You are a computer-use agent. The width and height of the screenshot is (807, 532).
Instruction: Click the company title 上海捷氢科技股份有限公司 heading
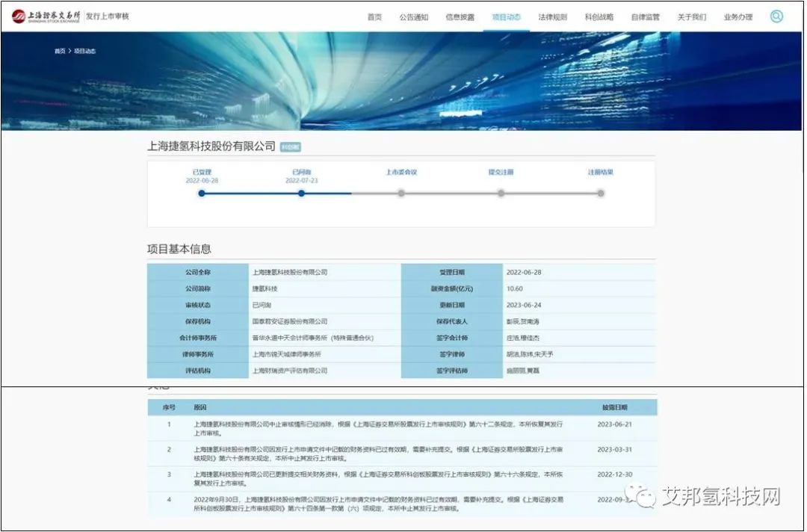(211, 146)
